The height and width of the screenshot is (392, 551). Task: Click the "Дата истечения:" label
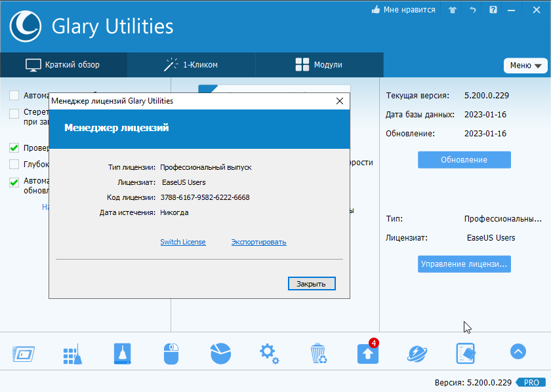127,212
